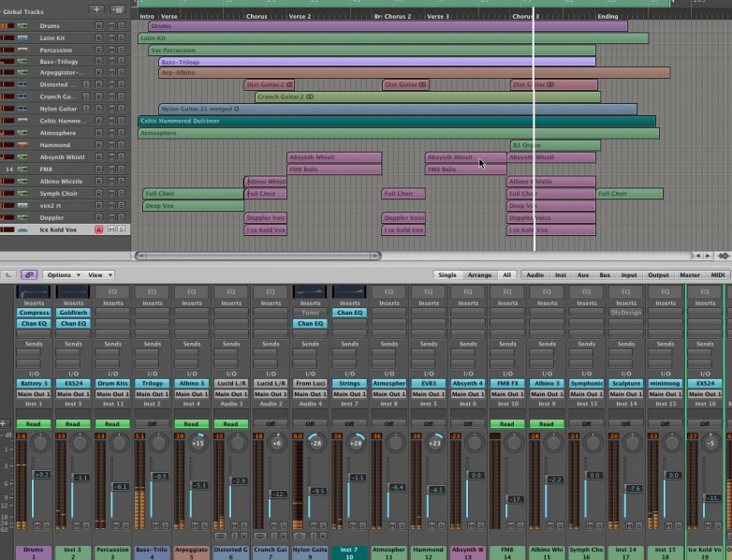Click the arrange zoom control icon
Screen dimensions: 732x560
(724, 256)
